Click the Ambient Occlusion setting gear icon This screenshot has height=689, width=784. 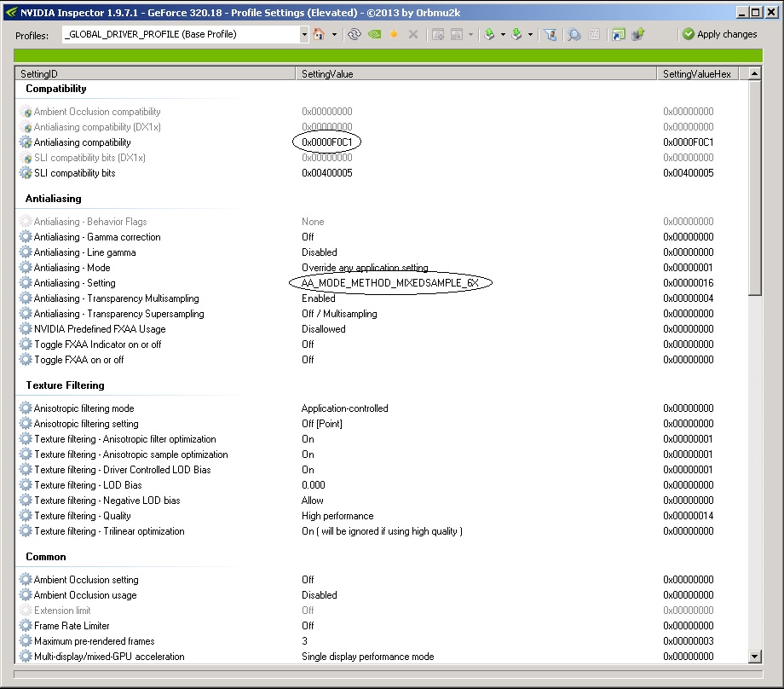(26, 579)
